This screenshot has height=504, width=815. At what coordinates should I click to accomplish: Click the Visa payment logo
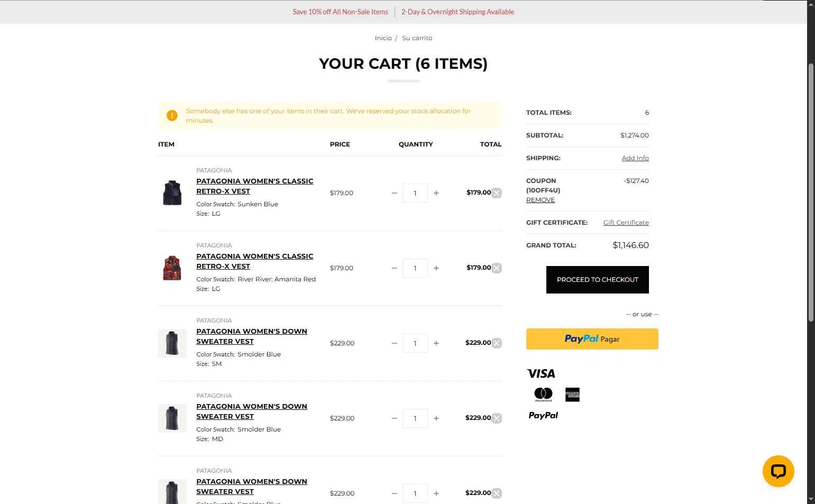(541, 373)
